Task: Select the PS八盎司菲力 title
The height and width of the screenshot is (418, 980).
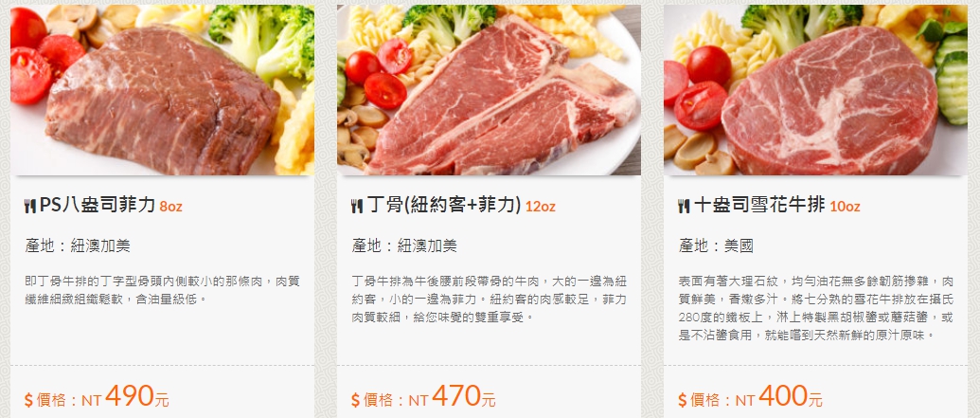Action: point(98,205)
